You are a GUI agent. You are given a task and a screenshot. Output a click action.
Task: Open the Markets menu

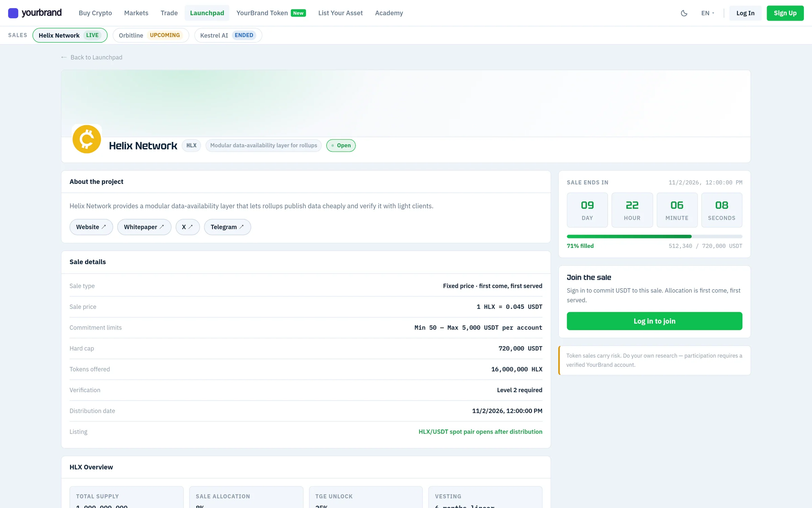136,13
